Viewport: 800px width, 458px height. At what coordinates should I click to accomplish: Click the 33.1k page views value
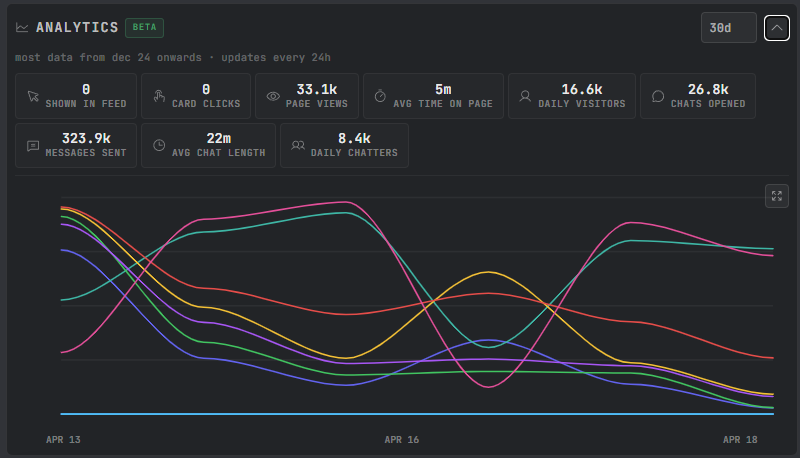[x=317, y=90]
